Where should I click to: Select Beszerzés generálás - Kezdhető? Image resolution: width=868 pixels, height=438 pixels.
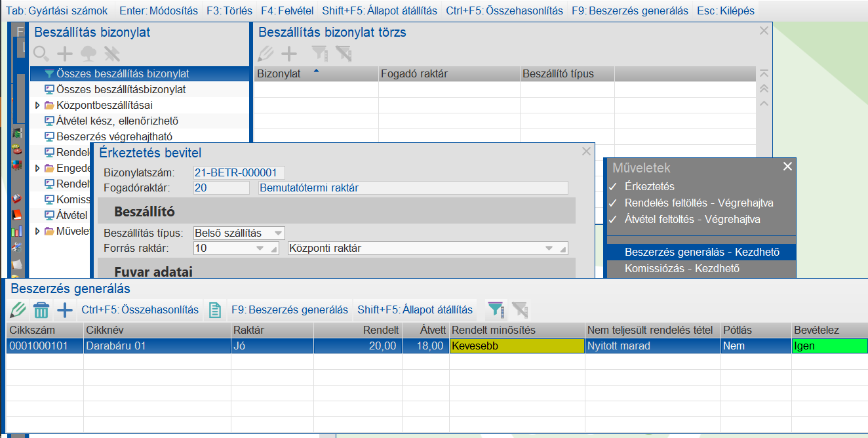click(701, 252)
